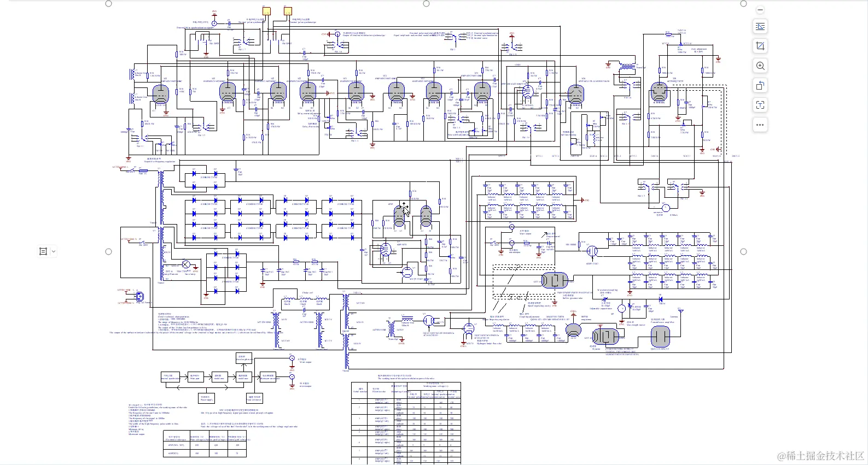Click the left-middle resize handle circle
The width and height of the screenshot is (868, 465).
click(x=108, y=251)
